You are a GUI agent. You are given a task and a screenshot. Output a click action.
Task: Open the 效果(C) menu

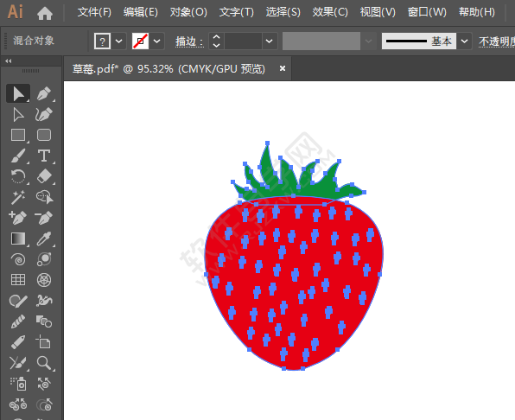pyautogui.click(x=330, y=12)
